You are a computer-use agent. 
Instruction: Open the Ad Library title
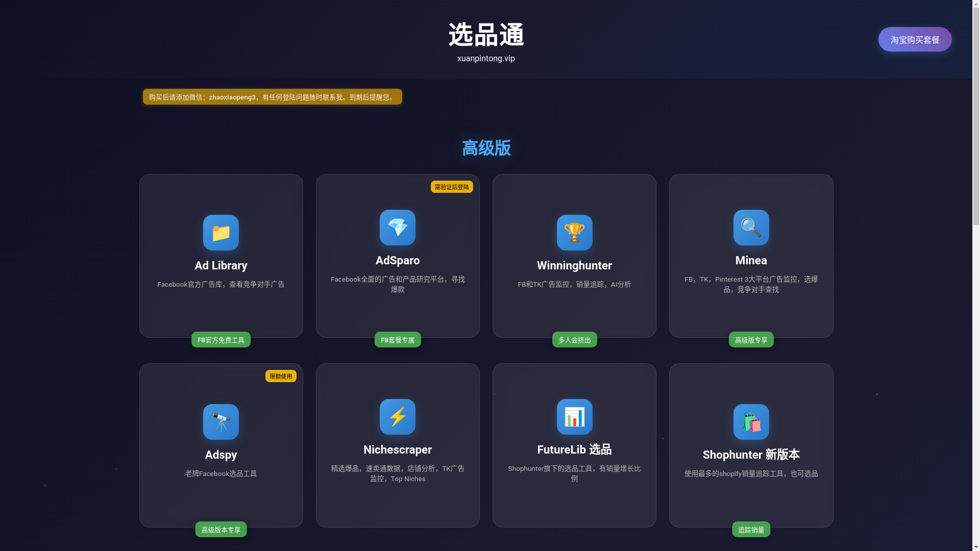221,265
